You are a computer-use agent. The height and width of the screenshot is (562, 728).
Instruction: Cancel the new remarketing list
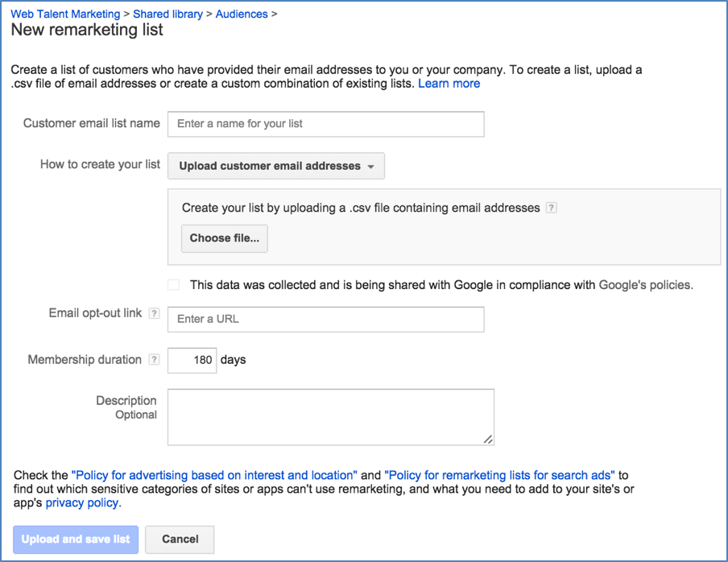coord(180,539)
